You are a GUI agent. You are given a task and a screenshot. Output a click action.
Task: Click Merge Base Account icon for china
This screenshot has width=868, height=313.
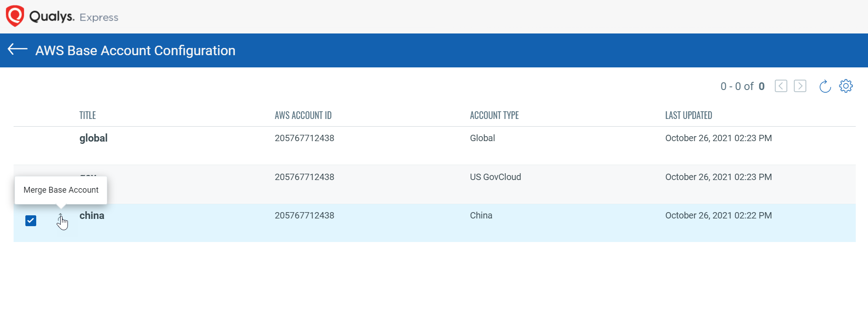tap(61, 220)
